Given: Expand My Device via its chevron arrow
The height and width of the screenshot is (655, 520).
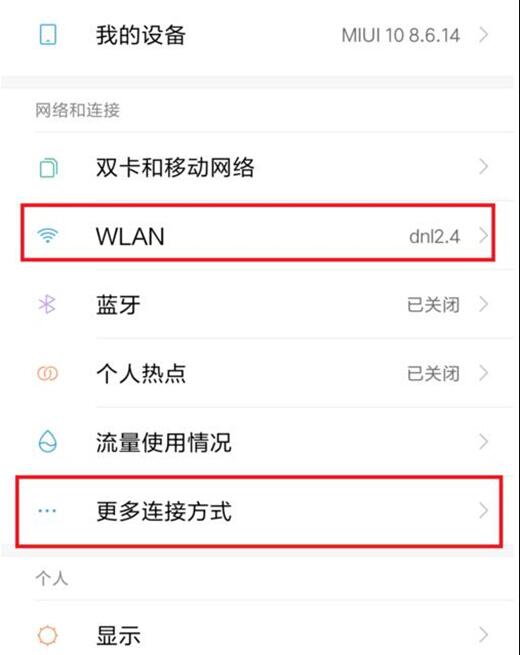Looking at the screenshot, I should (x=484, y=35).
